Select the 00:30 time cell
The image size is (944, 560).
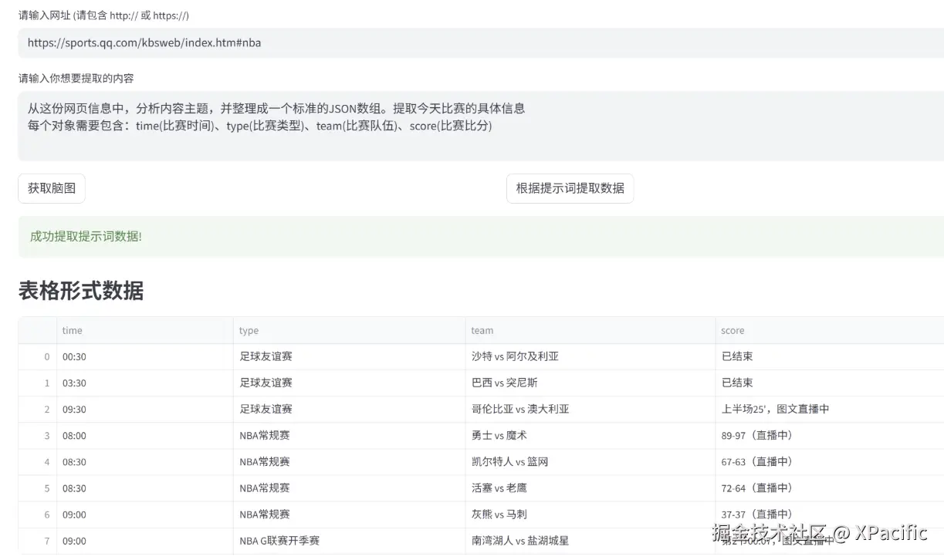point(145,356)
